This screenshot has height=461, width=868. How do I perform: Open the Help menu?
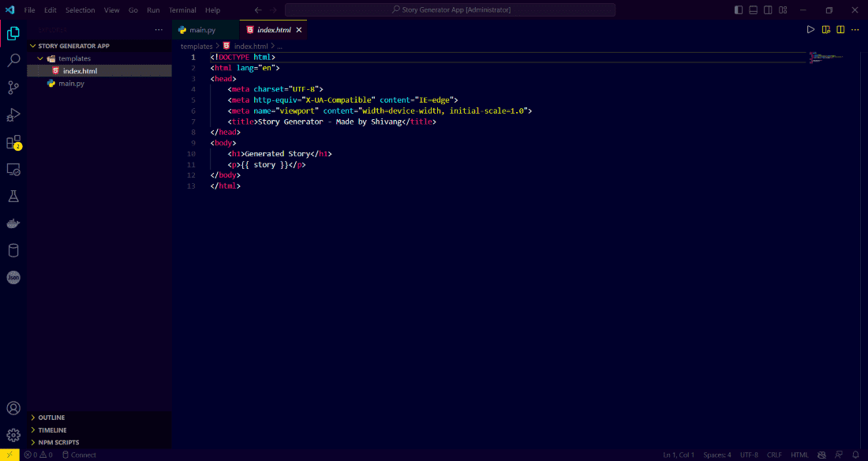coord(212,10)
